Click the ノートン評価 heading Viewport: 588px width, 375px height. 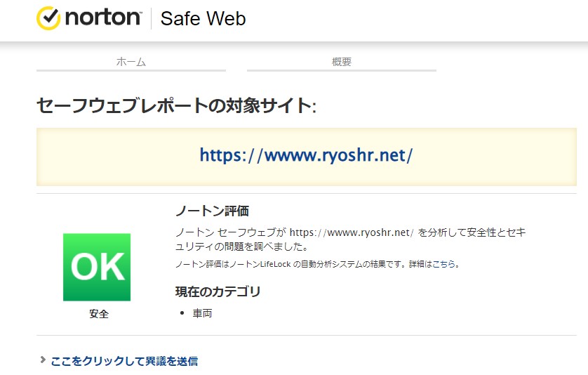(x=212, y=211)
